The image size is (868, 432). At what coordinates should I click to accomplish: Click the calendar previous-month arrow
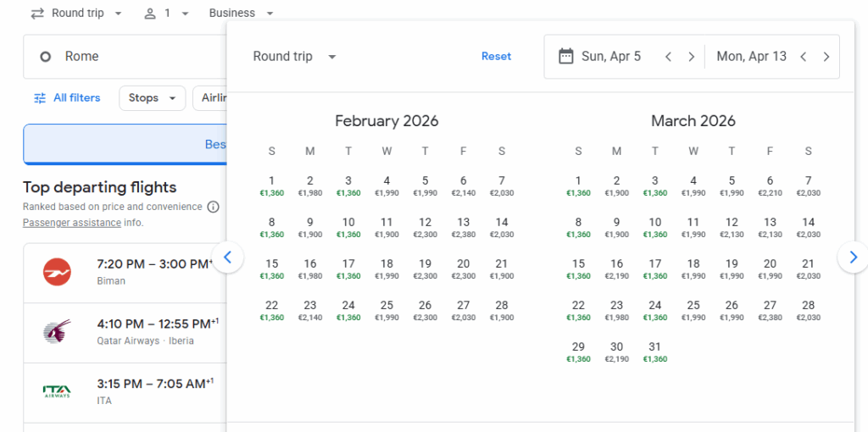(228, 257)
